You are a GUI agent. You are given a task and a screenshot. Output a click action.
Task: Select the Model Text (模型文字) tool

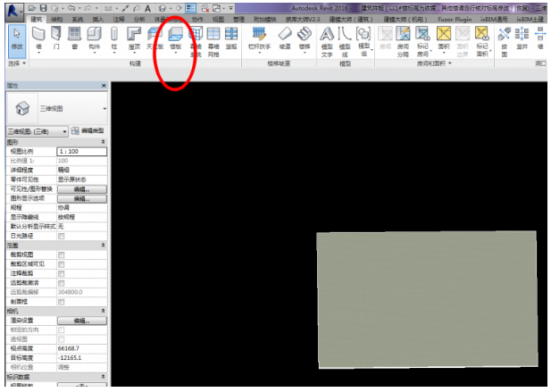click(x=327, y=41)
